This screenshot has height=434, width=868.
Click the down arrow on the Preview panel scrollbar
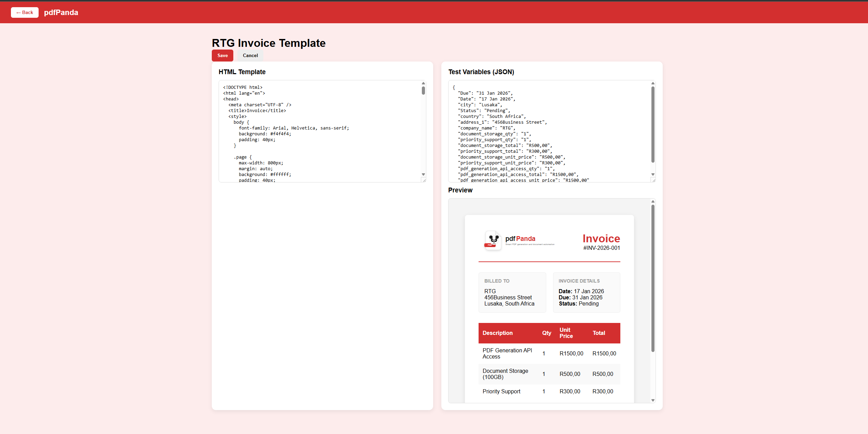(x=653, y=400)
